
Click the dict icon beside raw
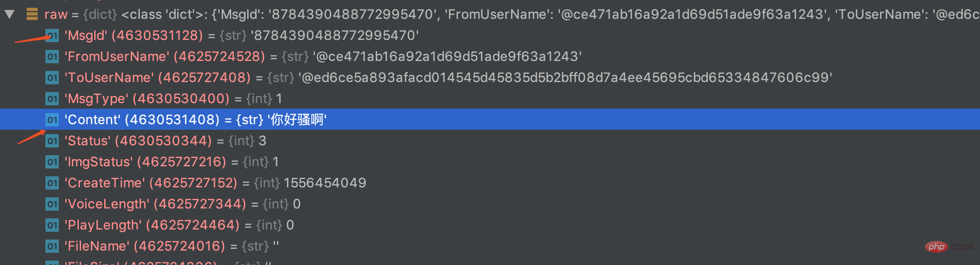click(x=32, y=14)
